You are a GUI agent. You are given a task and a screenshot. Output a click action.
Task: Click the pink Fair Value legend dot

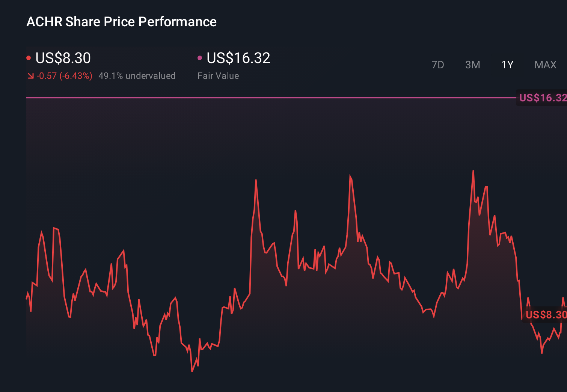tap(200, 57)
